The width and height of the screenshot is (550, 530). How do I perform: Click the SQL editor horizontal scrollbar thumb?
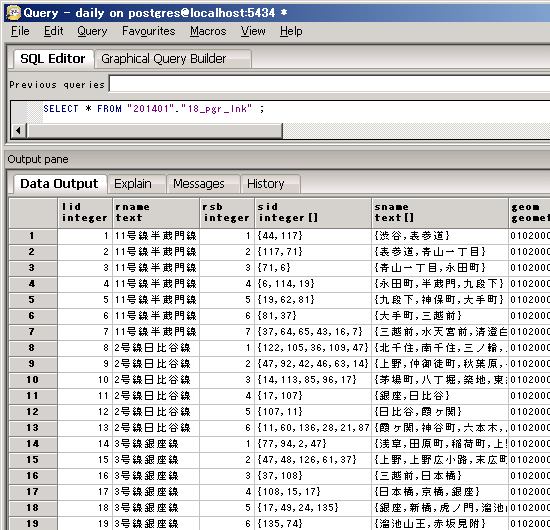(x=155, y=131)
